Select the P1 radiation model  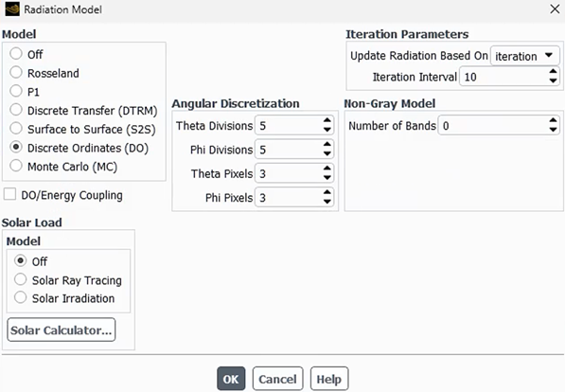16,91
